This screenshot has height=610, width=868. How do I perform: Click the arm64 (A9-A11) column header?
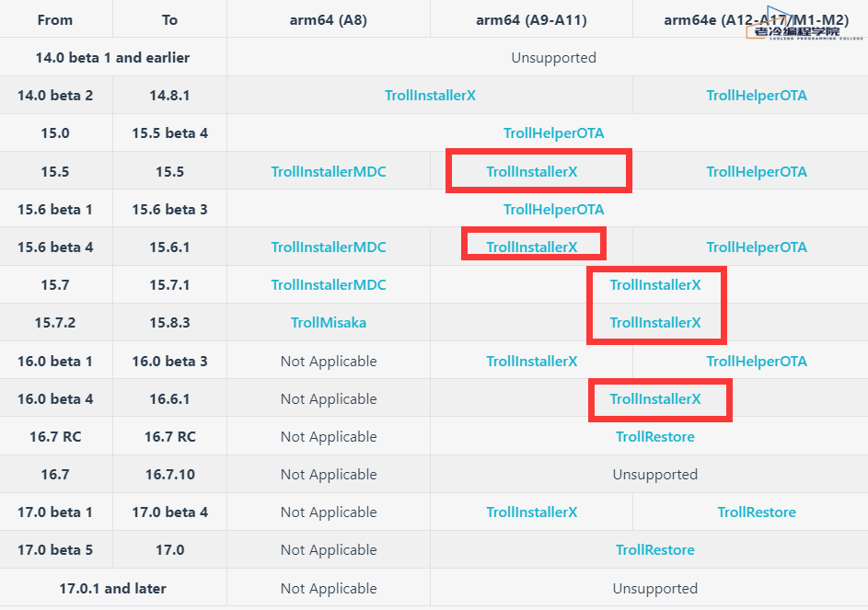[531, 20]
